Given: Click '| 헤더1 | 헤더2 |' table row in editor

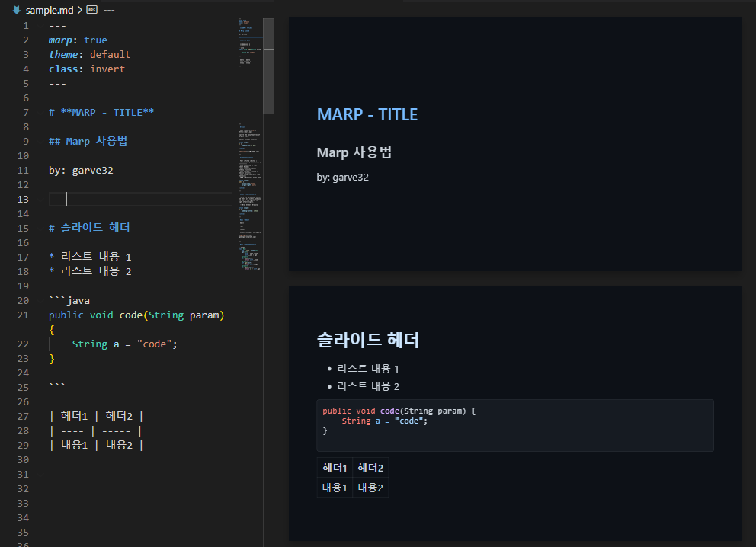Looking at the screenshot, I should pyautogui.click(x=97, y=416).
